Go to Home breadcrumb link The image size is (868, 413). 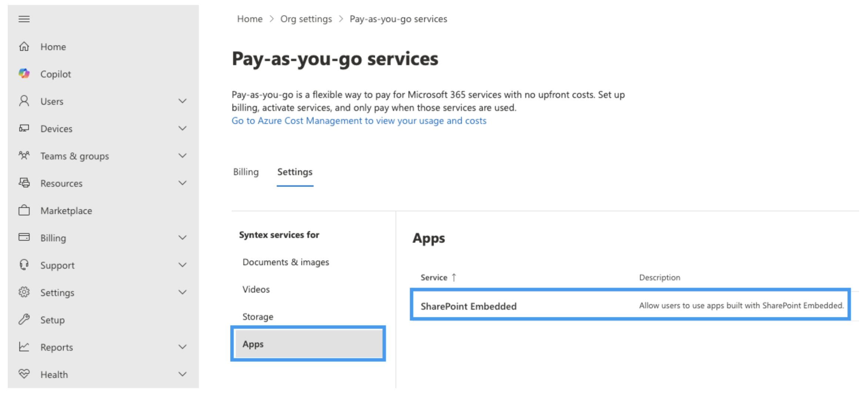pyautogui.click(x=250, y=19)
